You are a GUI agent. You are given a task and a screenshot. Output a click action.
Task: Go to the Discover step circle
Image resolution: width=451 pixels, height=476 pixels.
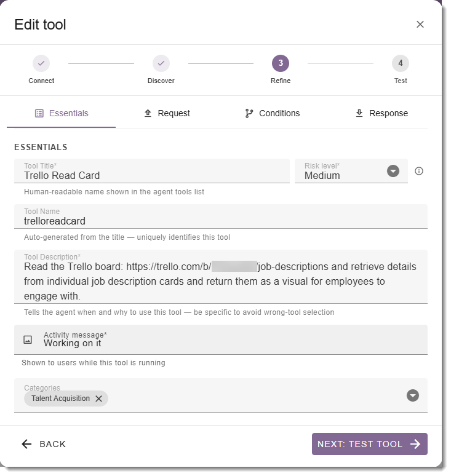click(161, 63)
